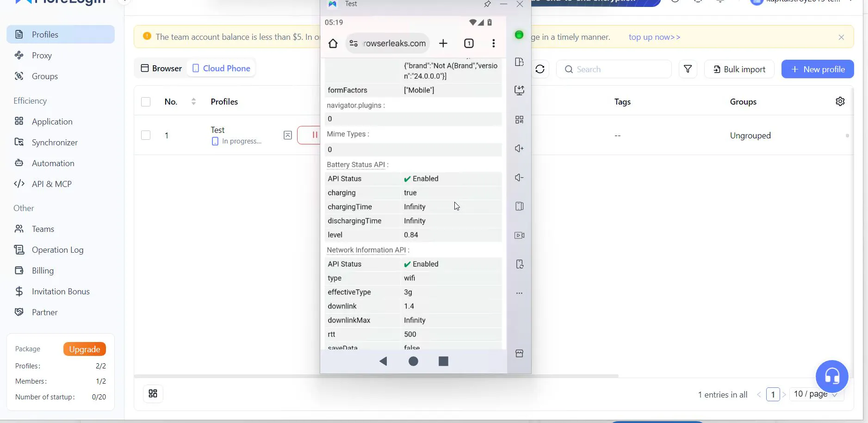The height and width of the screenshot is (423, 868).
Task: Dismiss the balance warning banner
Action: [x=841, y=37]
